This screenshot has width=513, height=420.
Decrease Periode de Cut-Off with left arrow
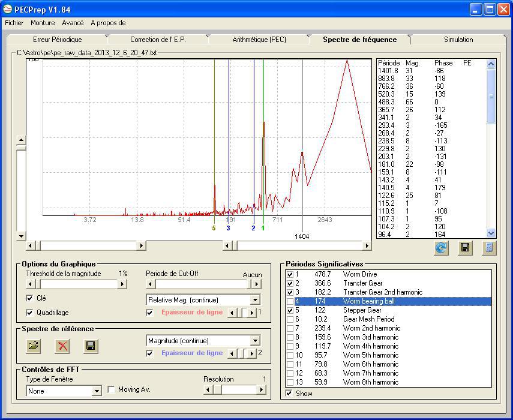click(150, 284)
